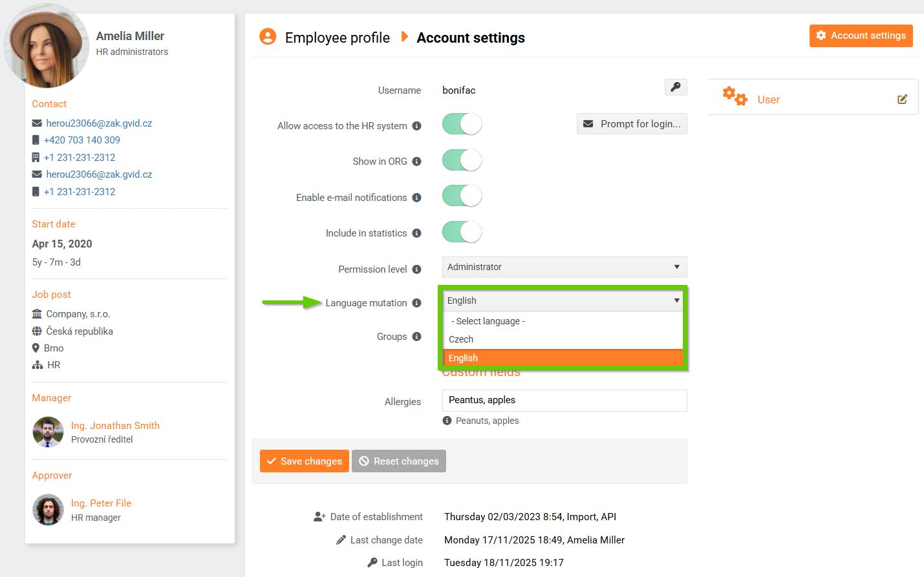Click info icon next to Permission level

click(417, 269)
